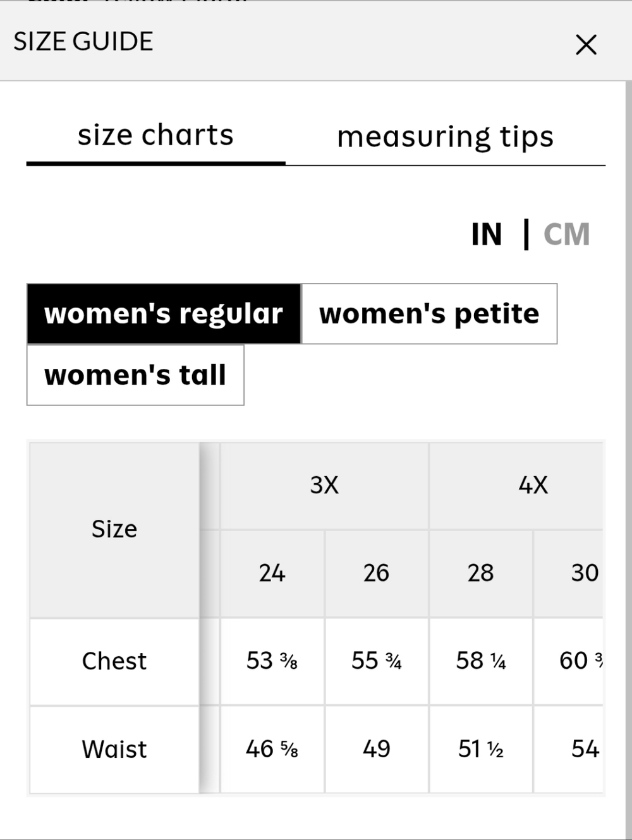Switch to the measuring tips tab
632x840 pixels.
pyautogui.click(x=446, y=137)
